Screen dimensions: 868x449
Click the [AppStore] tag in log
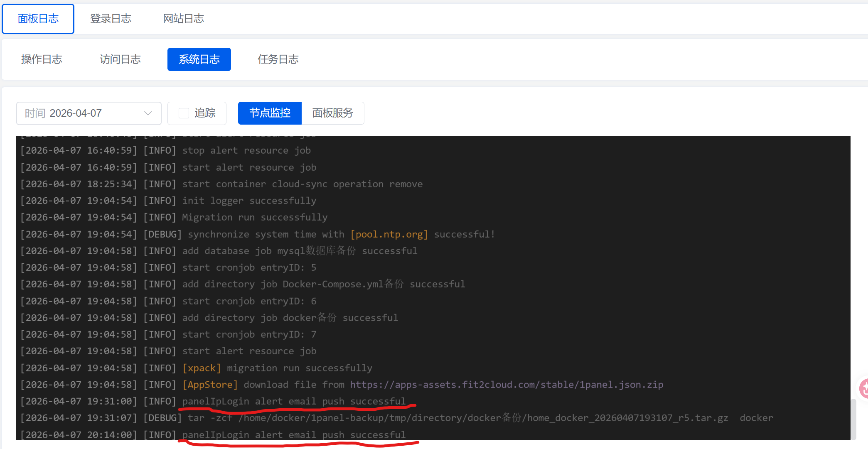coord(210,385)
